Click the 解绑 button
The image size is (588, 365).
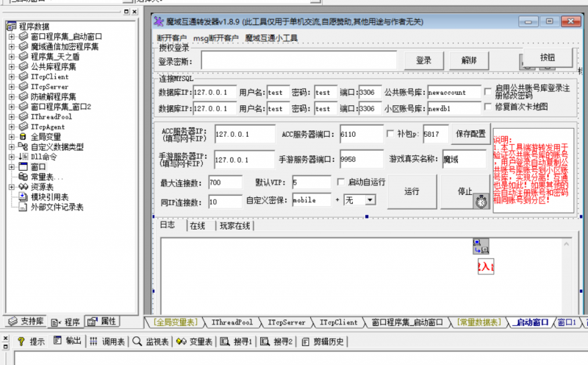[x=469, y=60]
